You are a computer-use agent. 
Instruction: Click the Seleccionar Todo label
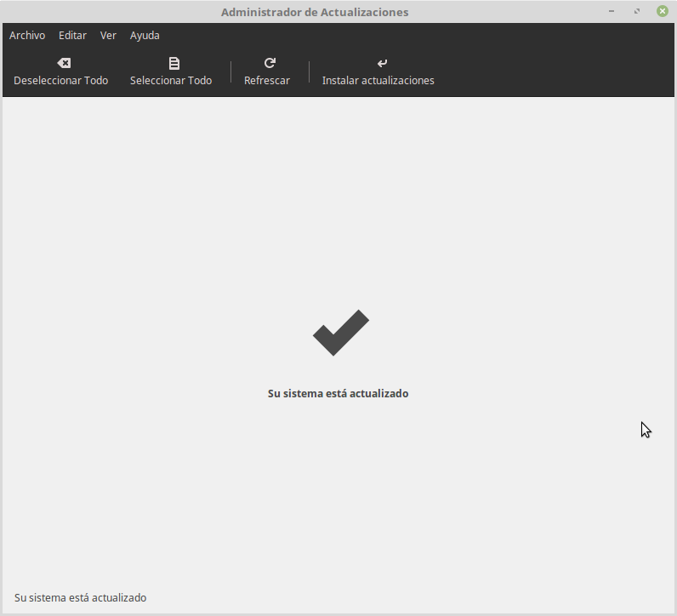[171, 80]
